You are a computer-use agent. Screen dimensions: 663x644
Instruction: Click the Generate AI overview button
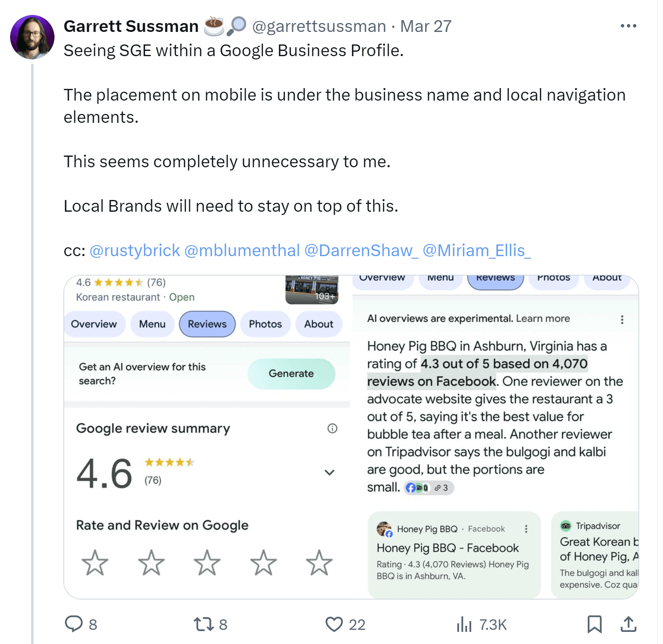click(x=291, y=374)
